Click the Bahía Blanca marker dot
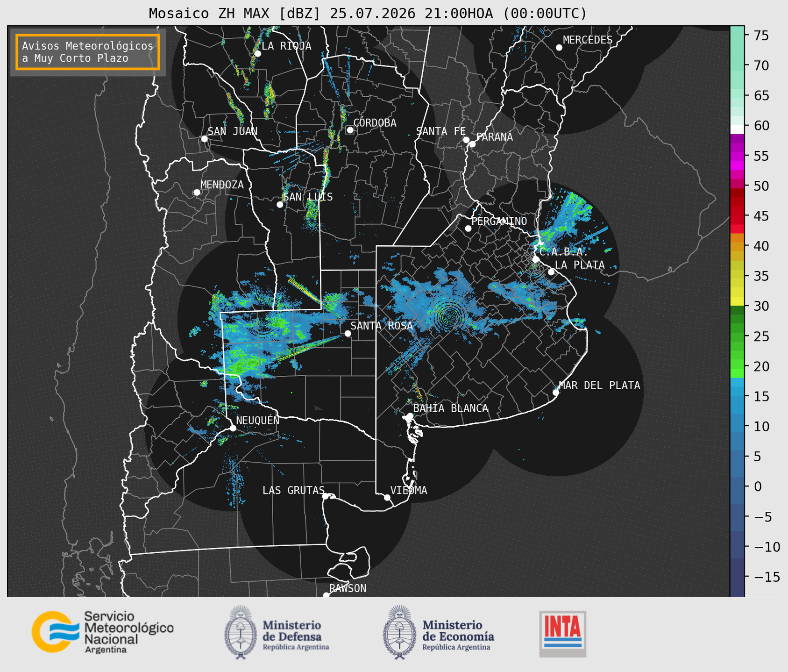This screenshot has height=672, width=788. [410, 416]
